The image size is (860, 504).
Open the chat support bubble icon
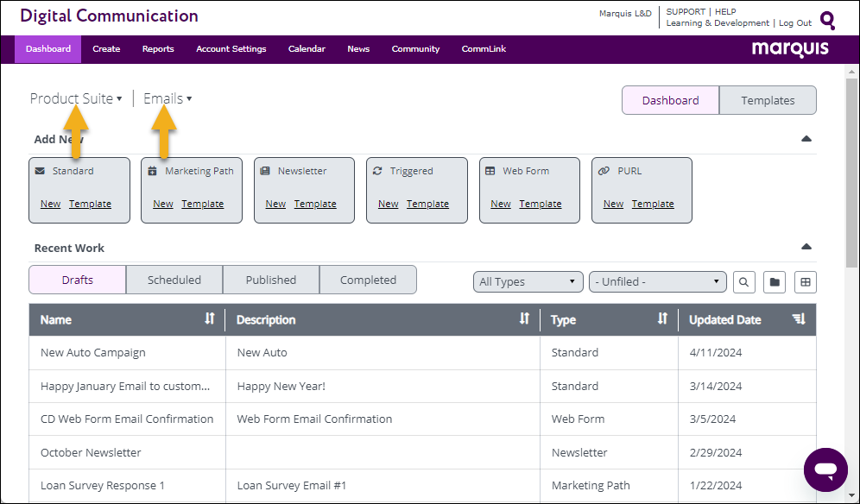(825, 469)
